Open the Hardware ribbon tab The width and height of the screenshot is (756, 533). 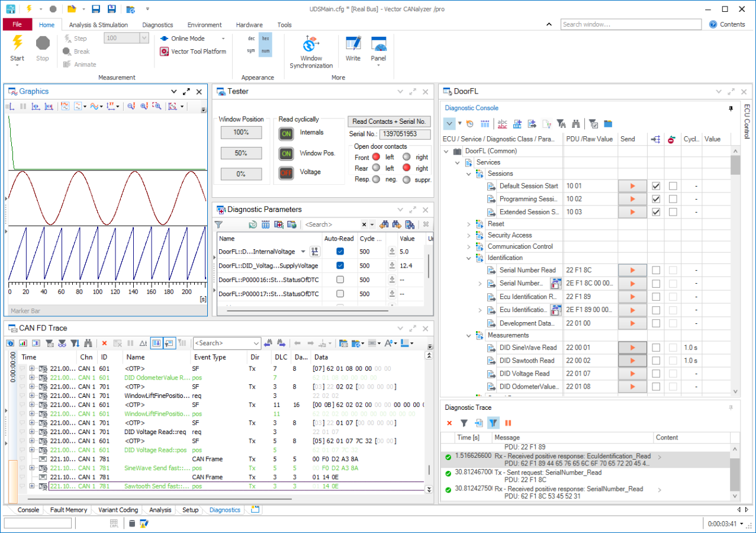249,25
